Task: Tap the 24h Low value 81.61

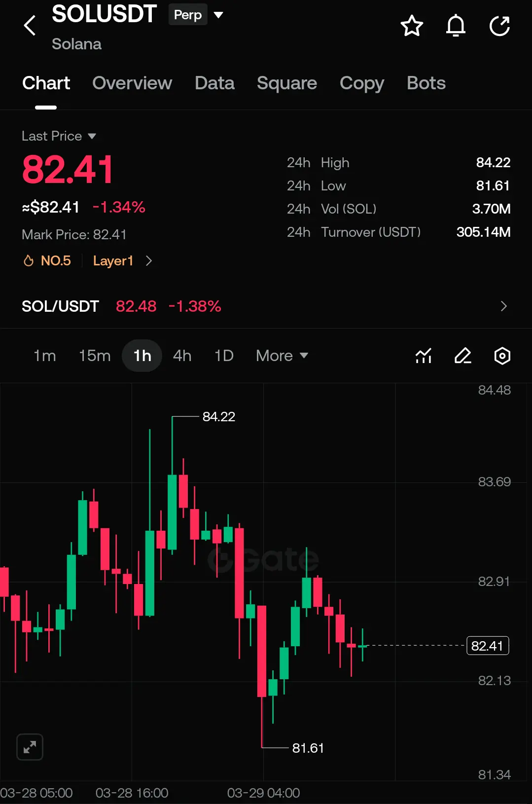Action: pyautogui.click(x=493, y=185)
